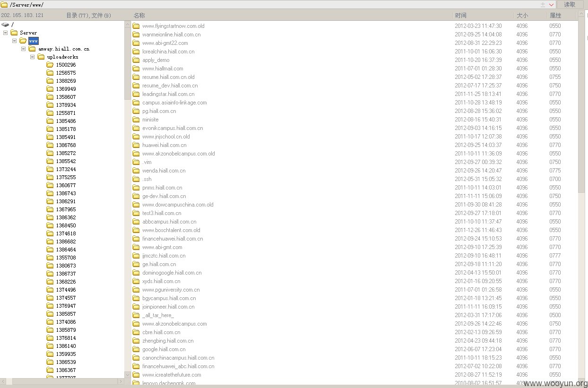Click the tree panel's horizontal scrollbar right arrow
This screenshot has height=388, width=588.
[x=120, y=381]
